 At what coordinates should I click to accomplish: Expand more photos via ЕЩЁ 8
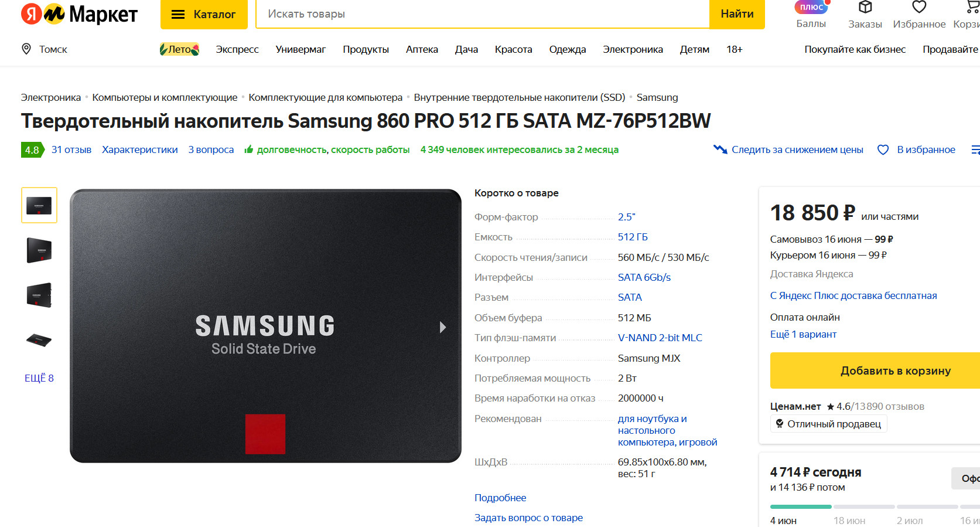(x=39, y=378)
